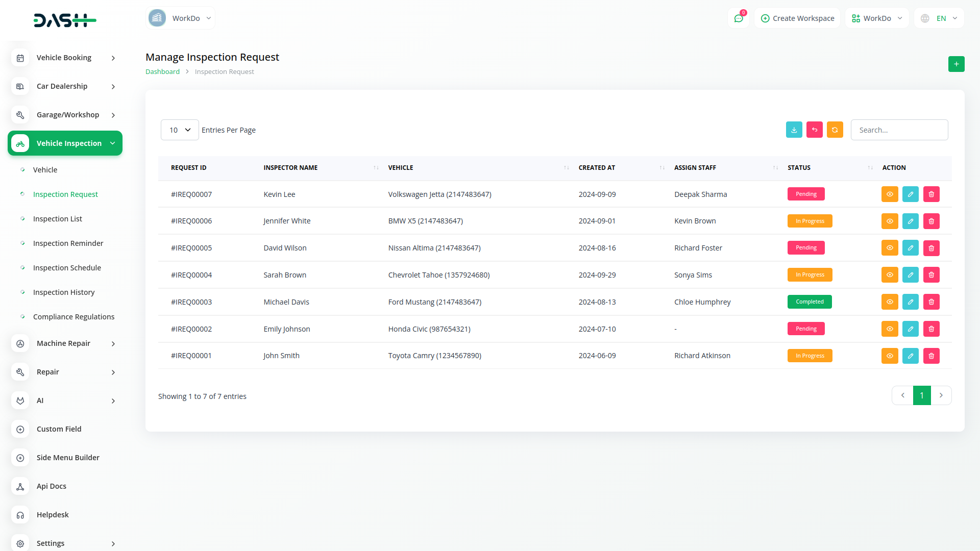Delete request #IREQ00001 via trash icon
This screenshot has width=980, height=551.
[931, 356]
